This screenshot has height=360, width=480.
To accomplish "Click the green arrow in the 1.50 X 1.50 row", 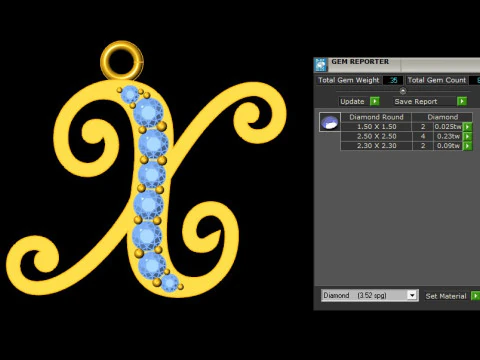I will click(x=468, y=127).
